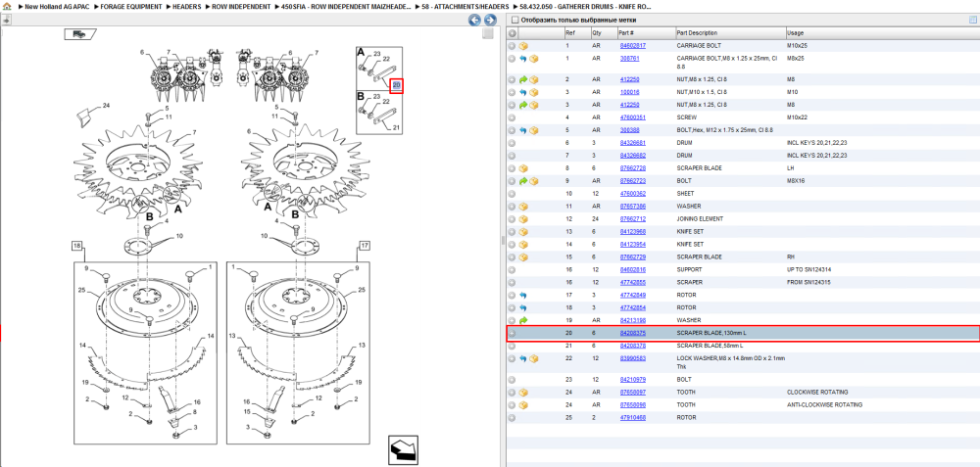Viewport: 980px width, 467px height.
Task: Click the green arrow icon for part 87662723
Action: point(523,181)
